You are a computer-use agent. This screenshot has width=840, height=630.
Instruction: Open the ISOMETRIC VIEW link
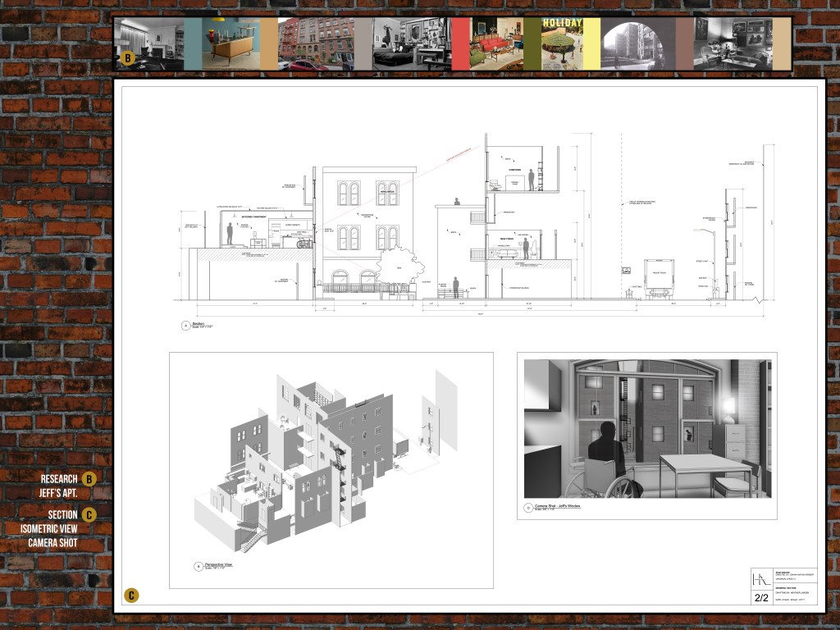coord(49,529)
